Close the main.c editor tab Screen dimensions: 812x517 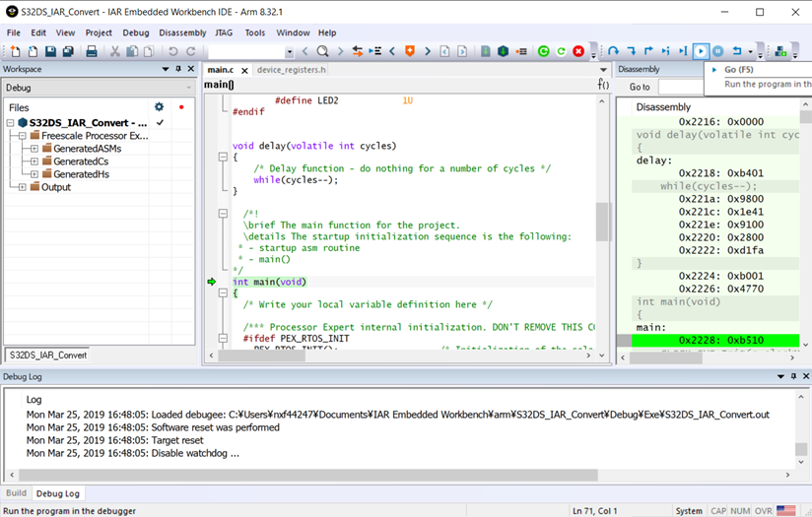pyautogui.click(x=244, y=70)
